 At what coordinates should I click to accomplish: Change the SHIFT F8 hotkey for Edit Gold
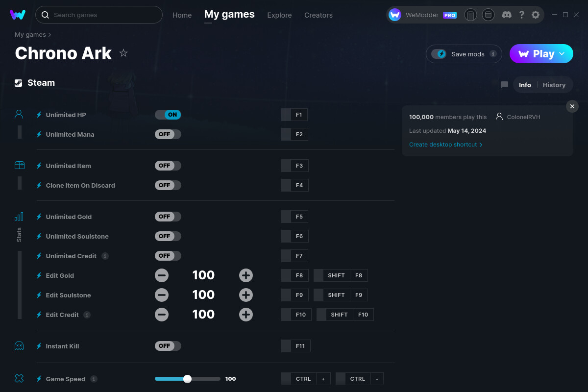pos(341,275)
